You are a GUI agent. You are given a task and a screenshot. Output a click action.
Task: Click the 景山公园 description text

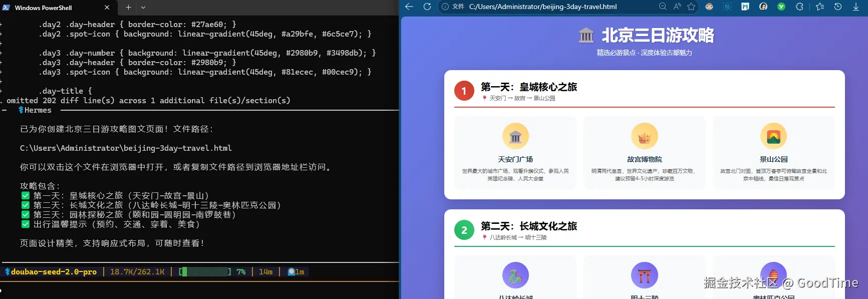coord(774,175)
